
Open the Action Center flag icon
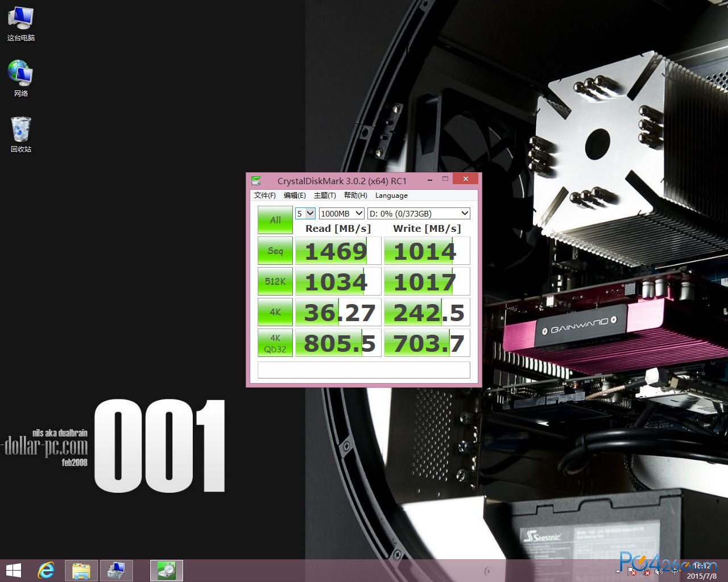click(x=631, y=571)
